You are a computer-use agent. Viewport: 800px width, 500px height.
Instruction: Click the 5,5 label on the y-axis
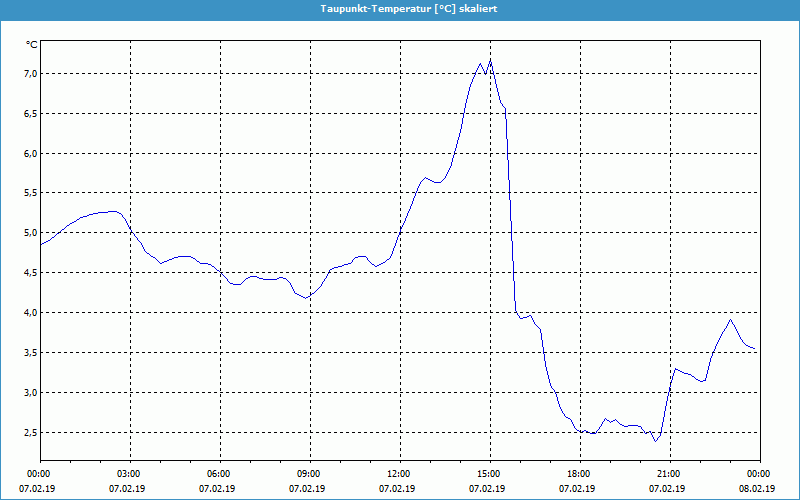click(29, 193)
